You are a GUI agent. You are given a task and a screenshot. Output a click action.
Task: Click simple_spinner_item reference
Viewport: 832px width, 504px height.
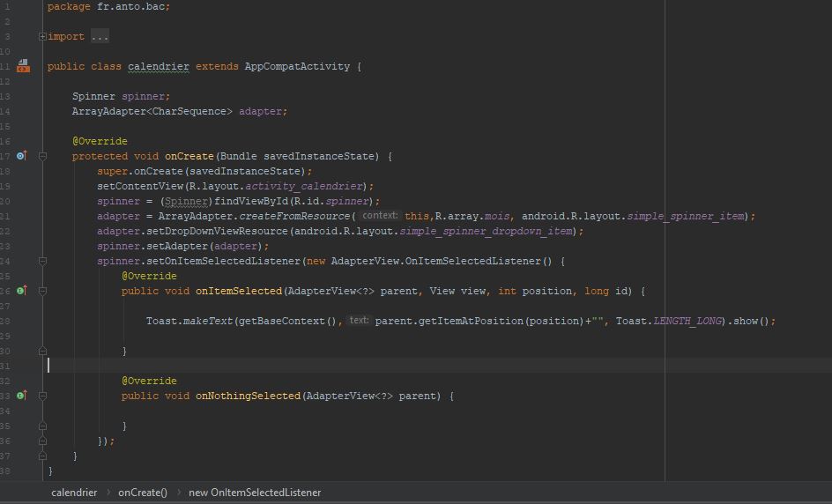point(686,216)
